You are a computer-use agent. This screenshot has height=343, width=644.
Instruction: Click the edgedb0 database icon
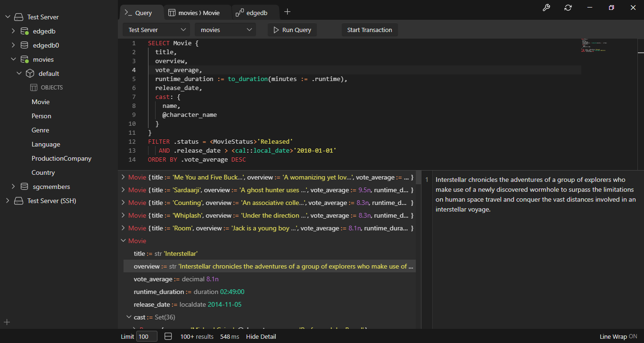tap(24, 45)
